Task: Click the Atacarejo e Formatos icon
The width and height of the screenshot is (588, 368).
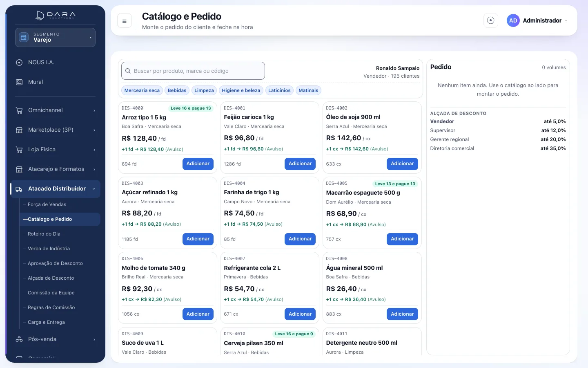Action: (19, 169)
